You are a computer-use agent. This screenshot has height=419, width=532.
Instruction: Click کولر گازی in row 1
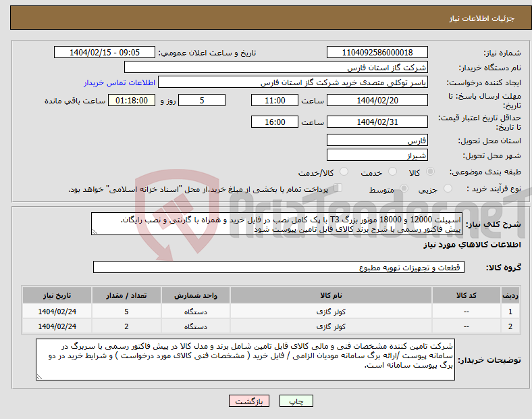click(331, 312)
